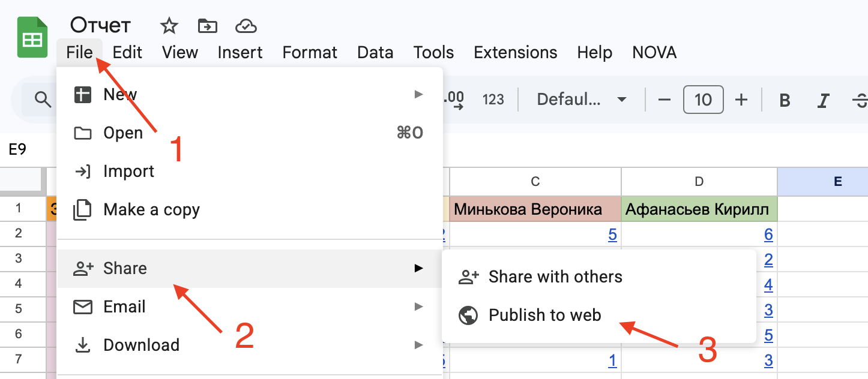Check the cloud document status icon

pyautogui.click(x=246, y=26)
